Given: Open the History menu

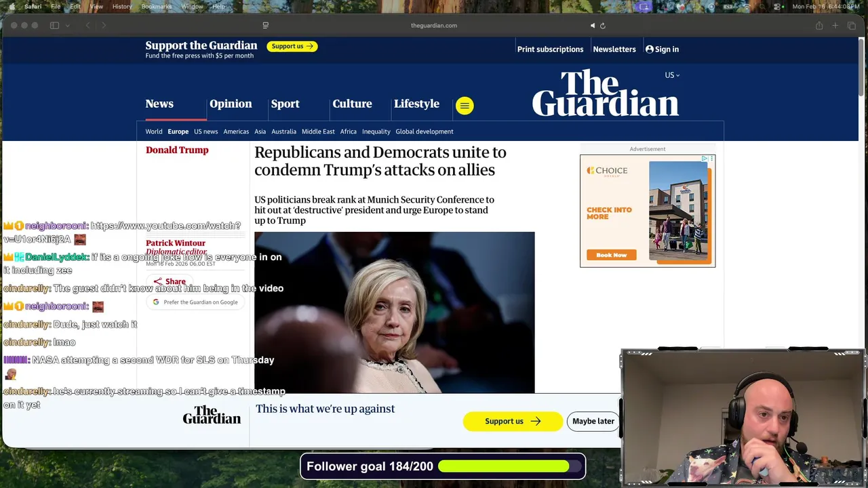Looking at the screenshot, I should 122,6.
